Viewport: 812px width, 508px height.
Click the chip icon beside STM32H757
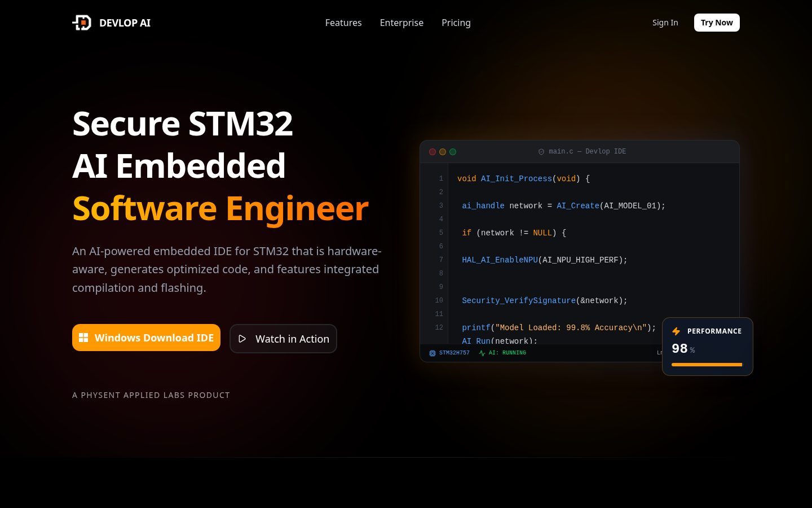point(433,353)
